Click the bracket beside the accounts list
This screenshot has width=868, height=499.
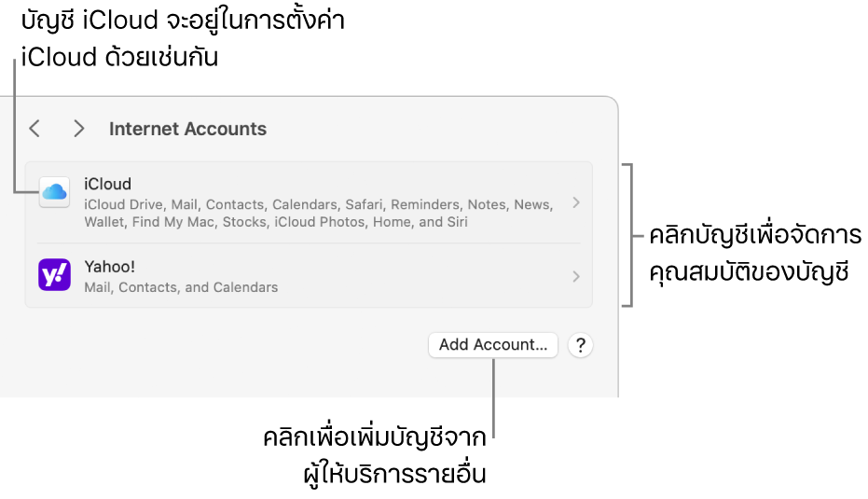632,234
